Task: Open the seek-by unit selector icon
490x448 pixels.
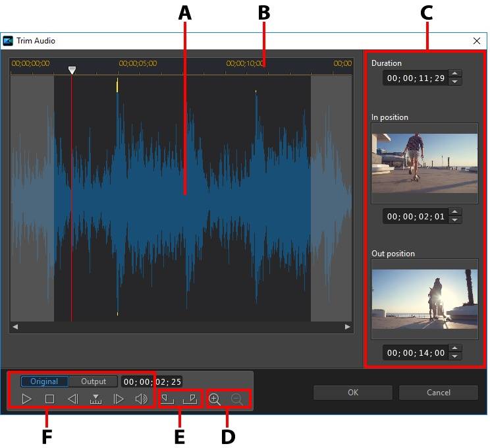Action: pyautogui.click(x=96, y=399)
